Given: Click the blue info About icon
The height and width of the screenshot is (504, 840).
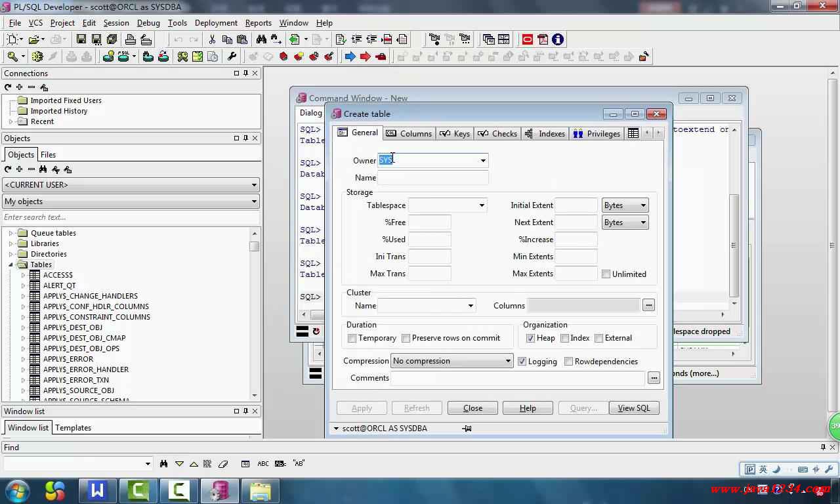Looking at the screenshot, I should click(x=558, y=39).
